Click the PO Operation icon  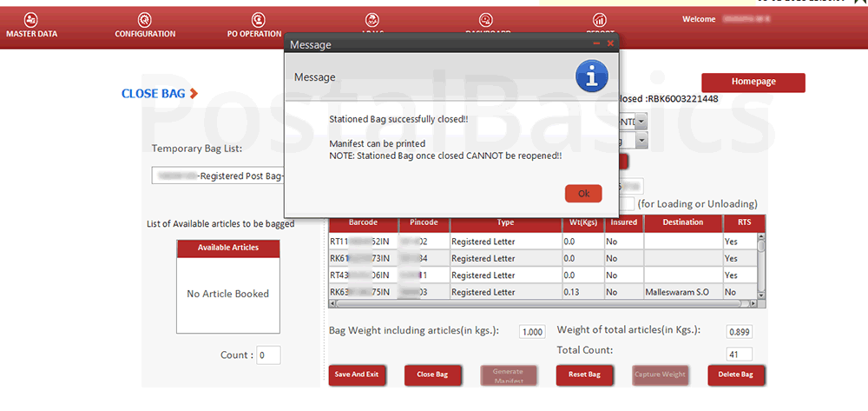(258, 20)
